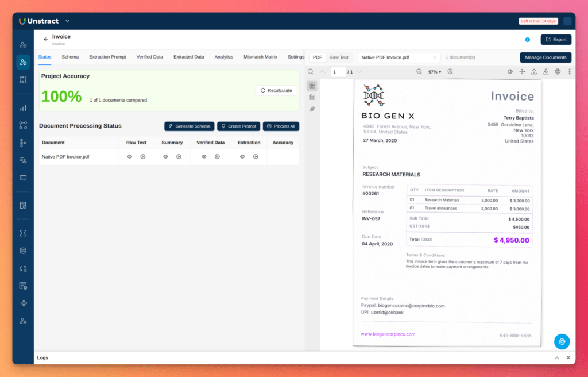Click the PDF open file upload icon
Screen dimensions: 588x377
[534, 72]
